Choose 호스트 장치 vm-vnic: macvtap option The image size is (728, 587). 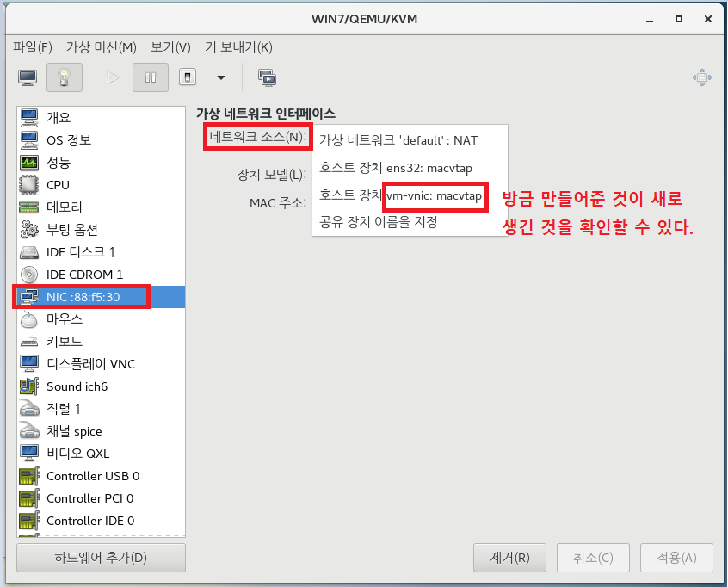point(410,195)
